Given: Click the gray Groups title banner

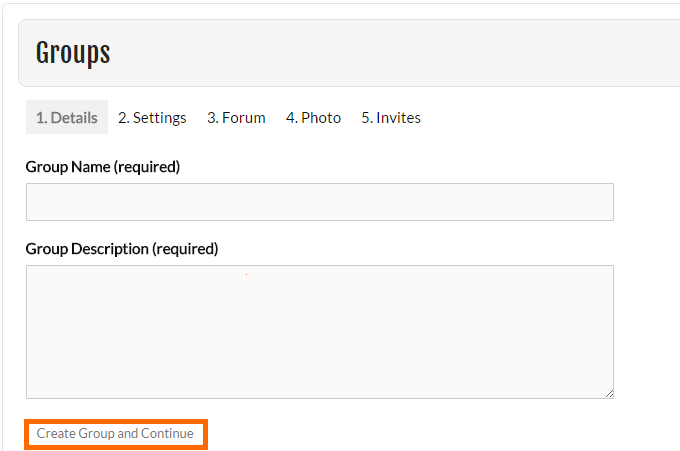Looking at the screenshot, I should [349, 53].
